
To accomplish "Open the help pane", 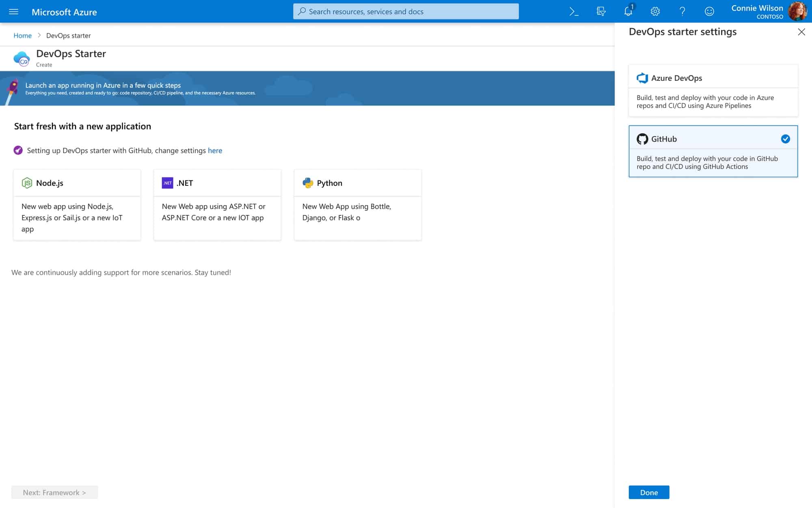I will [x=682, y=11].
